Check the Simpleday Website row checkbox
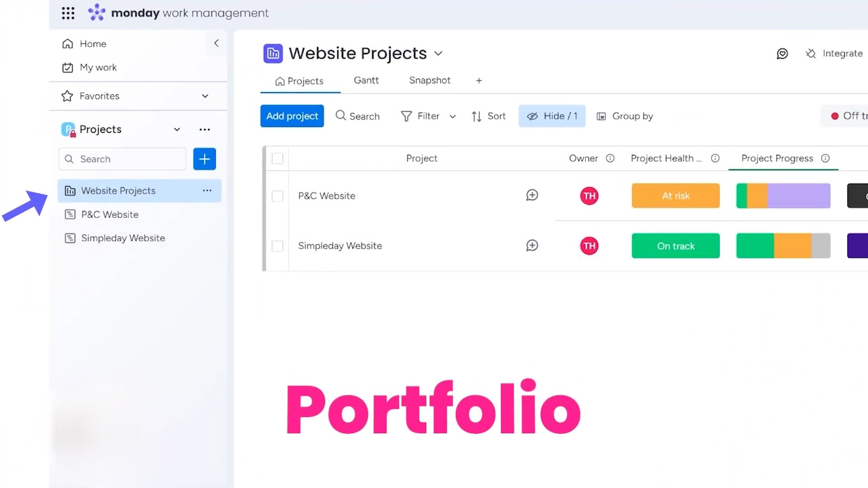The image size is (868, 488). pos(277,245)
